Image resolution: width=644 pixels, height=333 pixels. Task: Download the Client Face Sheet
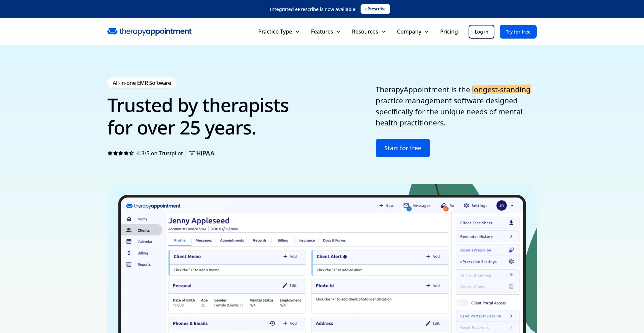coord(511,223)
